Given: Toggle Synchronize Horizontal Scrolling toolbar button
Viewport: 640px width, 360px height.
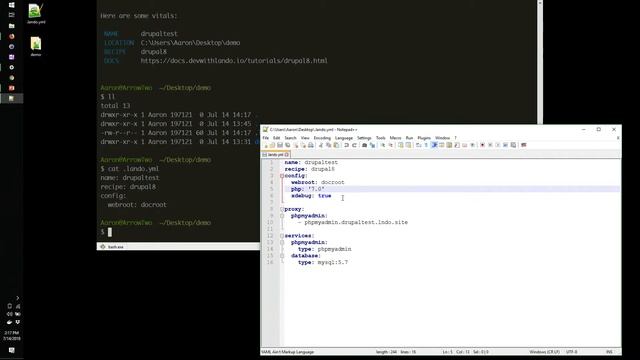Looking at the screenshot, I should pyautogui.click(x=408, y=145).
